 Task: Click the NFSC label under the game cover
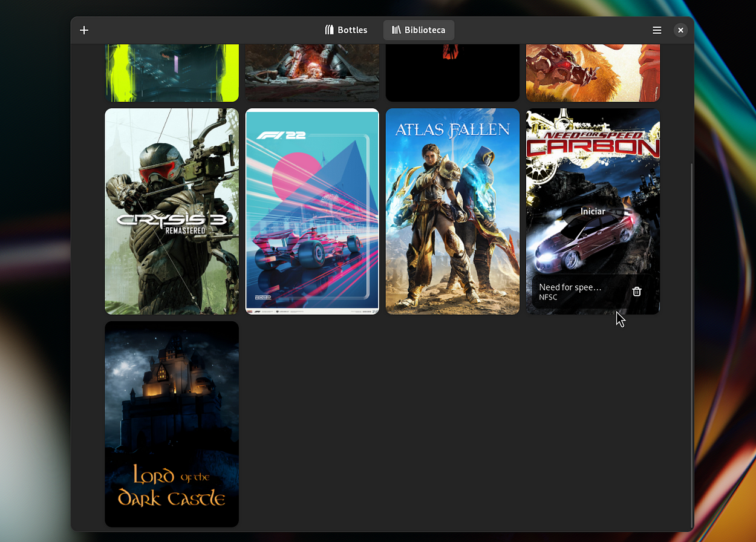coord(548,297)
